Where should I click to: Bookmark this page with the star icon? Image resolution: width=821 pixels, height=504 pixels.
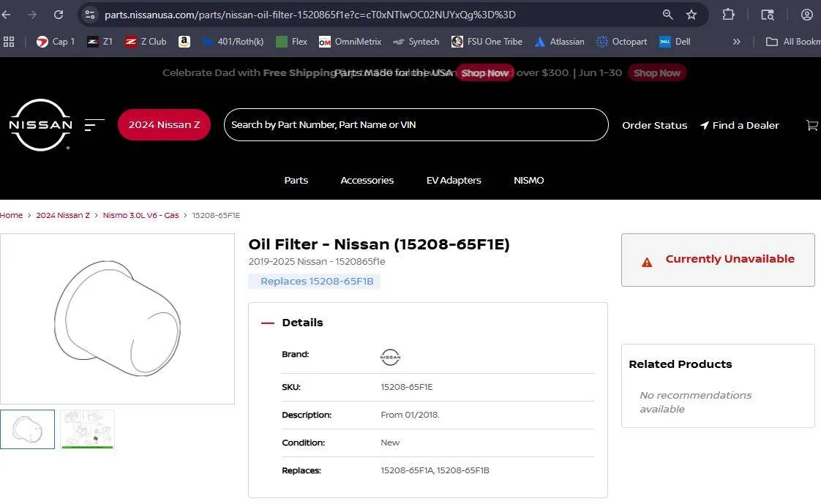(x=691, y=15)
